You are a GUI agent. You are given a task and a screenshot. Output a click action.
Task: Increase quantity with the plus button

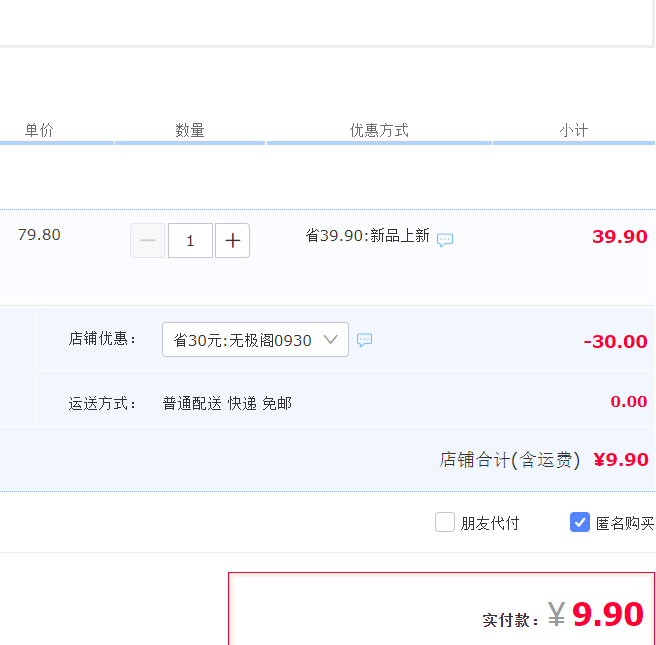232,241
